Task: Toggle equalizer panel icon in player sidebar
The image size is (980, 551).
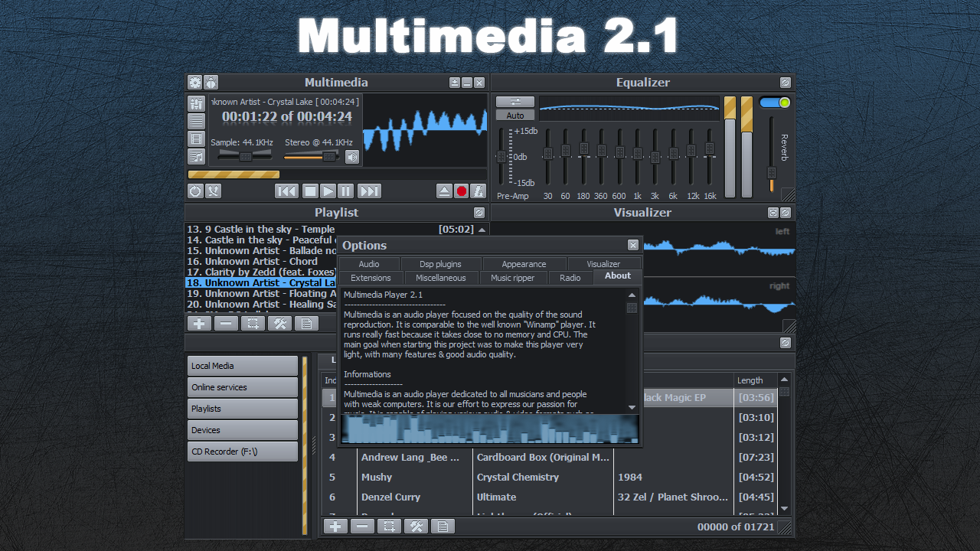Action: click(197, 103)
